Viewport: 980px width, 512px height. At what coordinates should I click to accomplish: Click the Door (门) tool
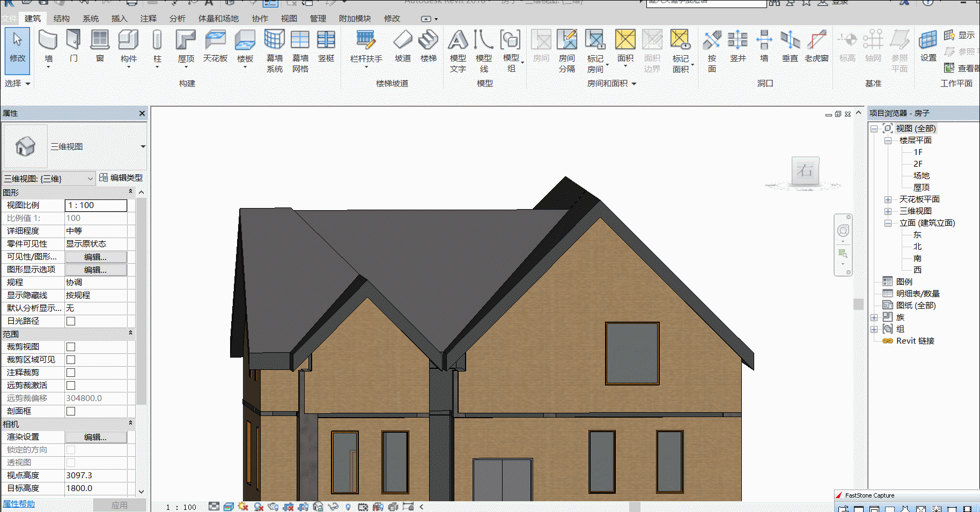tap(73, 46)
